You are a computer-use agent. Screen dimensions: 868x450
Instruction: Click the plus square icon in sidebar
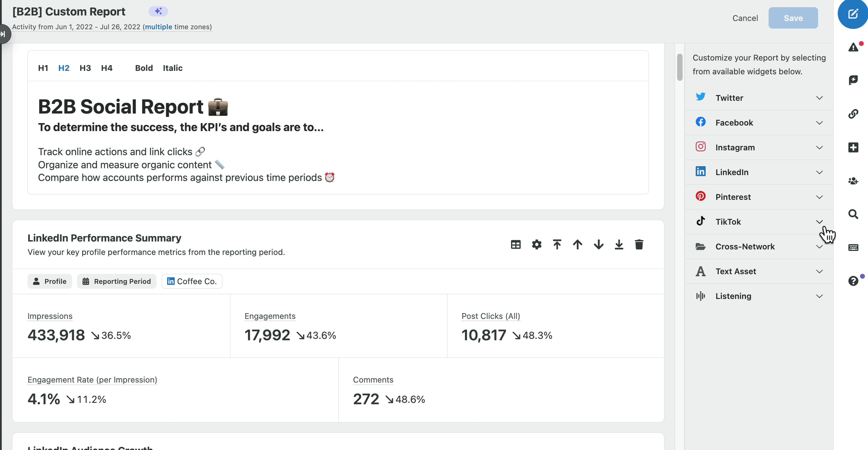(853, 147)
